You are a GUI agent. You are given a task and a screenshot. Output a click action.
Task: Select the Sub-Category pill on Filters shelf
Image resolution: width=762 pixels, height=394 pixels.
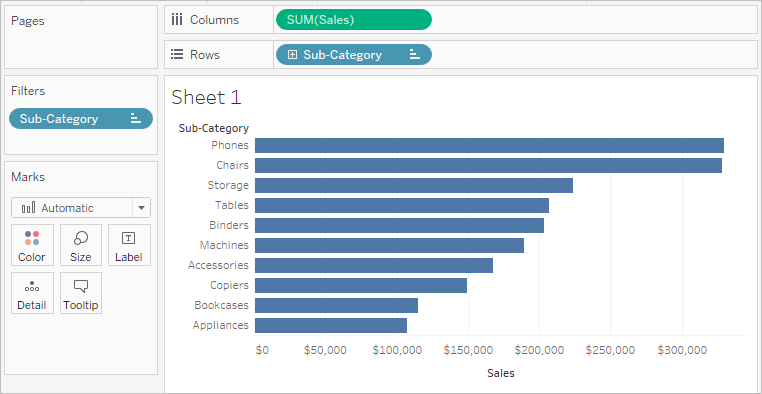[x=81, y=119]
